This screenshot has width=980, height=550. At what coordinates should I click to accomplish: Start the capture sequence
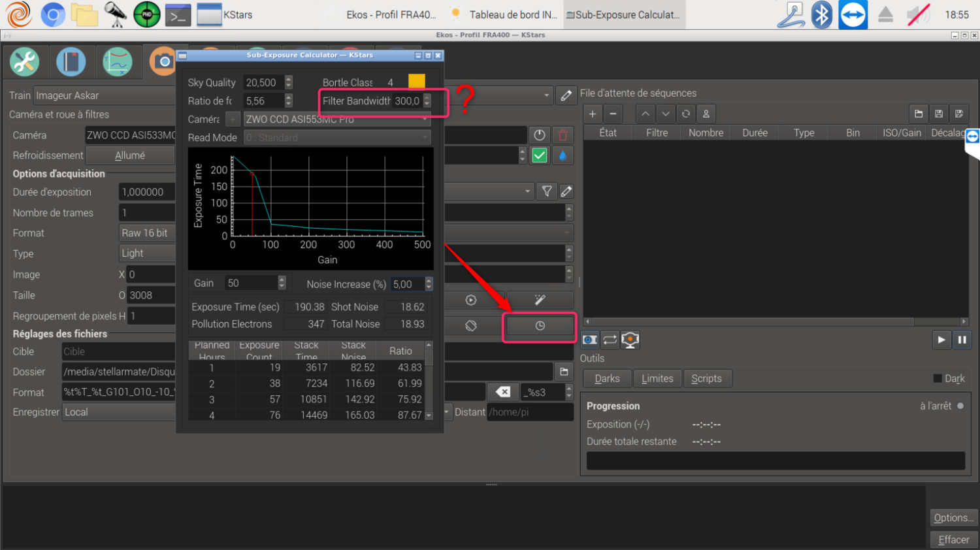[941, 340]
